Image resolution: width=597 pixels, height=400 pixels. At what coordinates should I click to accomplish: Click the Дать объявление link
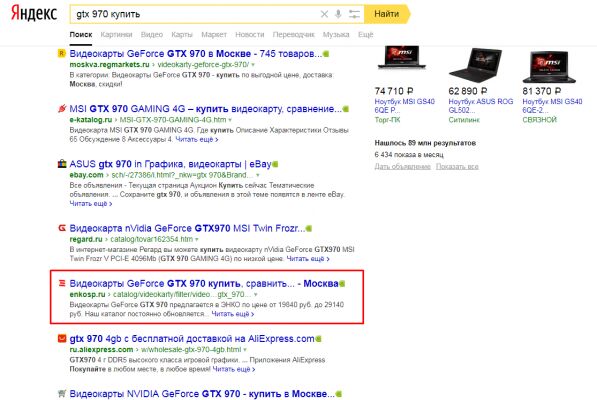[402, 167]
